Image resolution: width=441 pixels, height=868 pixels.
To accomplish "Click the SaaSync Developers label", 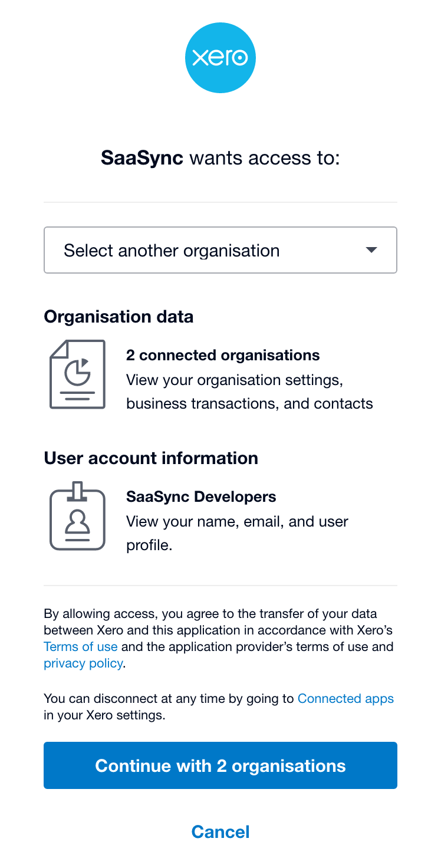I will pyautogui.click(x=201, y=497).
